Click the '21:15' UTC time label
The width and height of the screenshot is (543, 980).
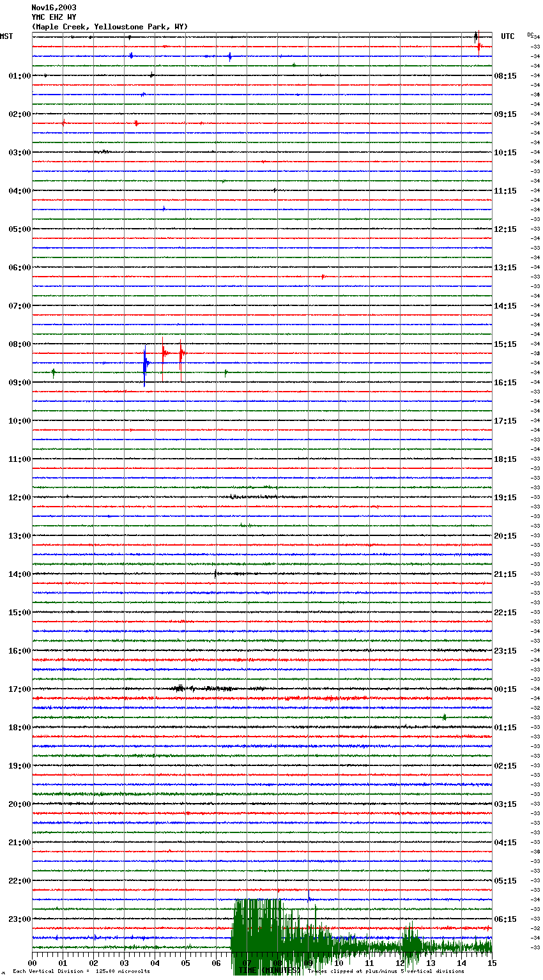(x=505, y=574)
